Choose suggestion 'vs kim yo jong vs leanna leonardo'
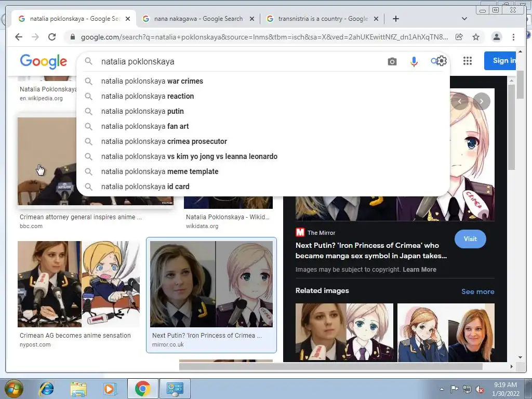This screenshot has width=532, height=399. (263, 156)
